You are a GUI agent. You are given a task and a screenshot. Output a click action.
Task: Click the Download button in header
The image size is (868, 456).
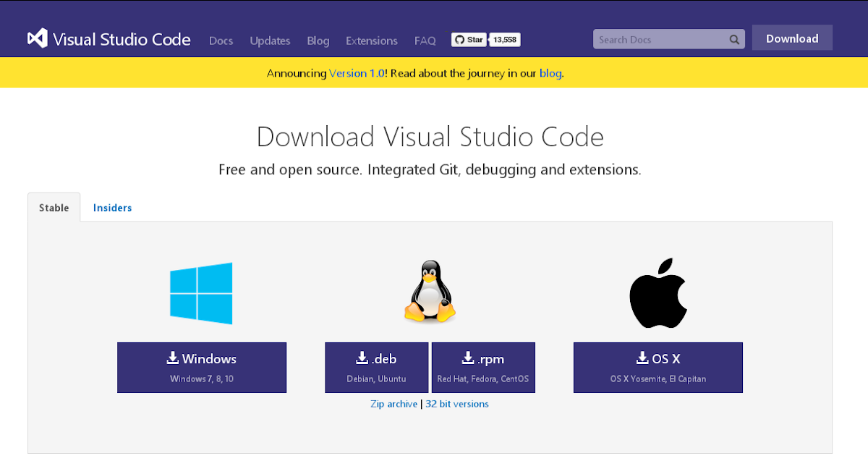pos(792,38)
